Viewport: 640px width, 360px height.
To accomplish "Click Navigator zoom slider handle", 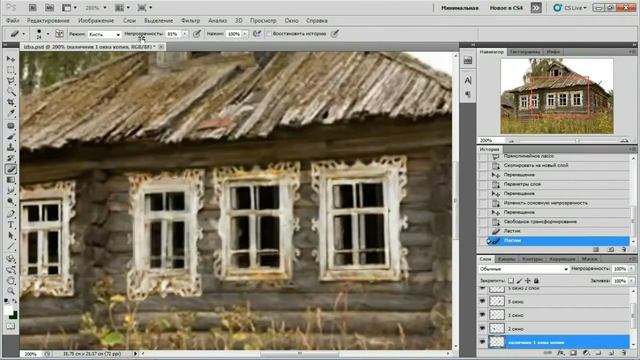I will click(x=577, y=140).
